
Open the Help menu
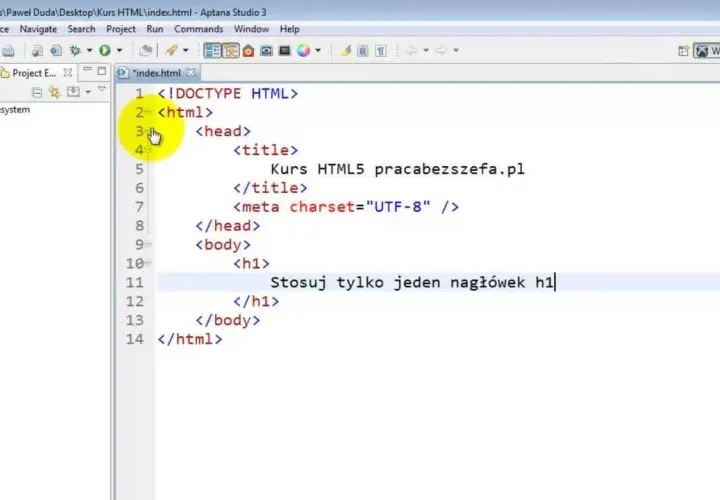coord(290,29)
